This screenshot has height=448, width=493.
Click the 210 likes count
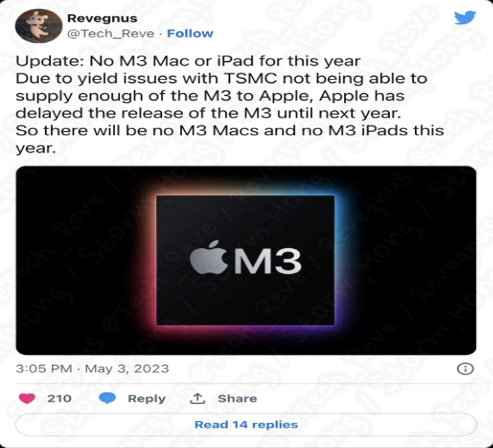(x=59, y=399)
